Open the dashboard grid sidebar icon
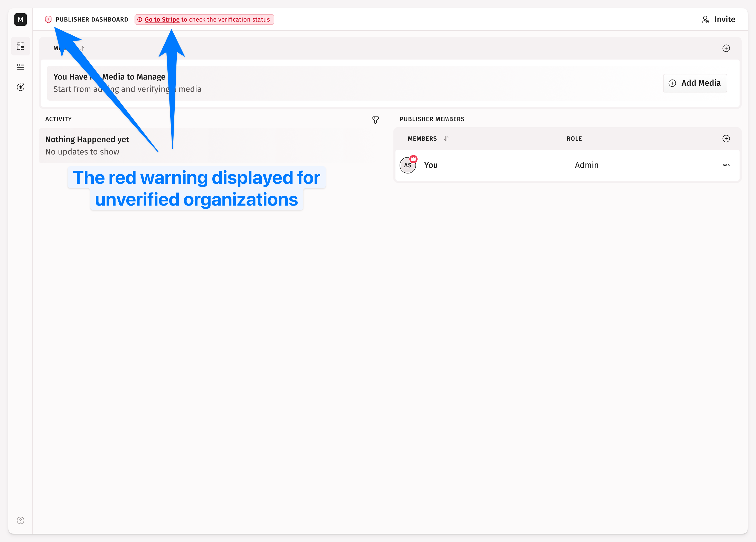The width and height of the screenshot is (756, 542). click(x=20, y=46)
